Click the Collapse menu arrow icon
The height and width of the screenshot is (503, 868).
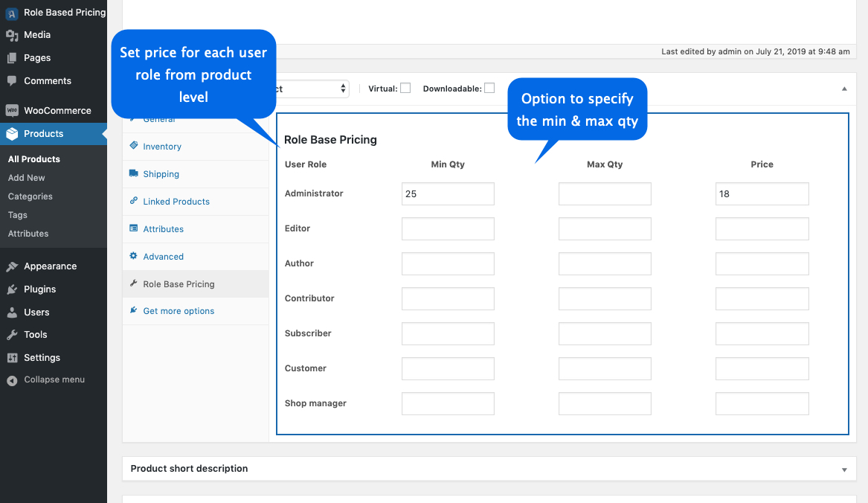tap(12, 380)
